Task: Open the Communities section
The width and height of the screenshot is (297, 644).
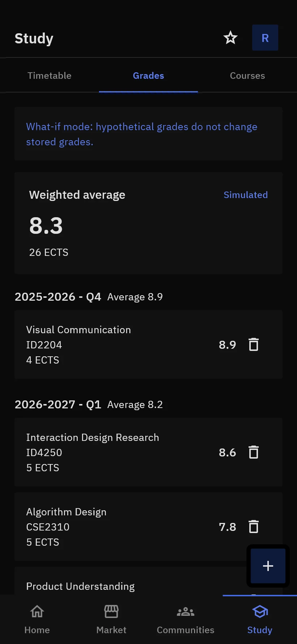Action: (185, 619)
